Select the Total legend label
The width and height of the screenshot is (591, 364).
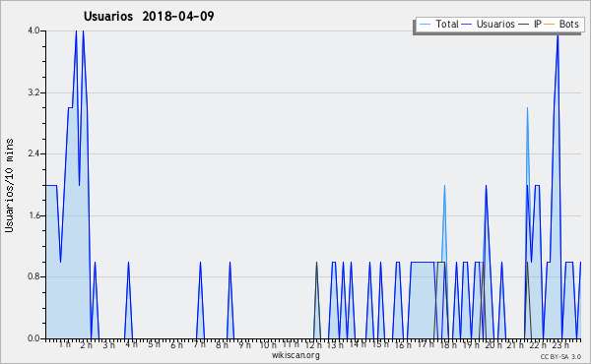447,24
